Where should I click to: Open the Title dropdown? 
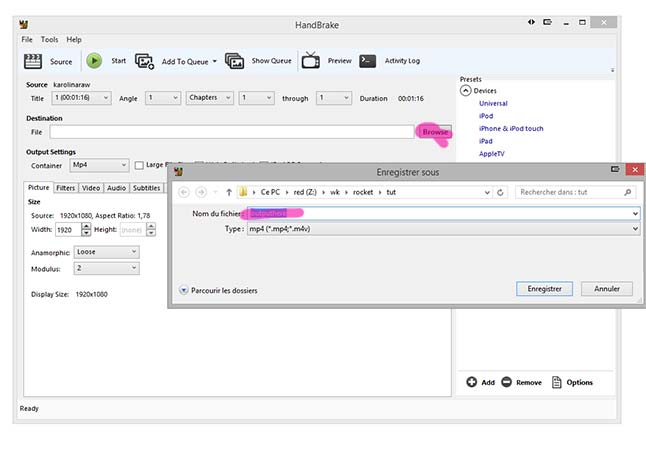point(82,98)
